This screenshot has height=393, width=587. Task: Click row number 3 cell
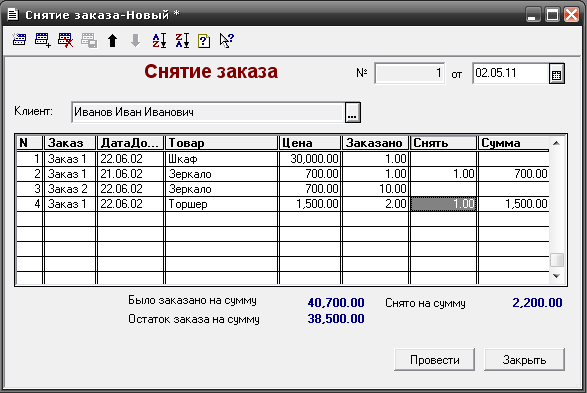[30, 189]
